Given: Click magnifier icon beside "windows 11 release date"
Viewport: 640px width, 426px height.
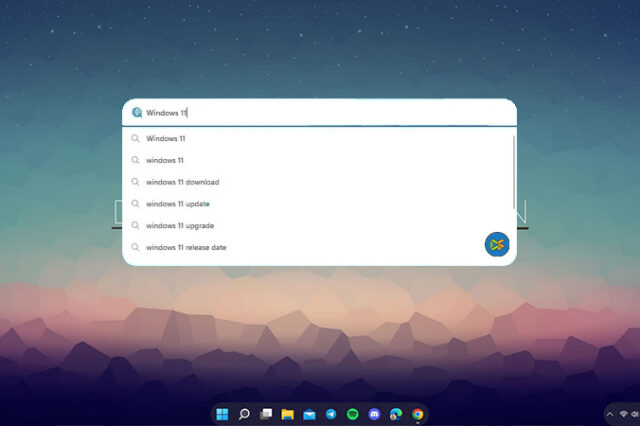Looking at the screenshot, I should [x=135, y=247].
